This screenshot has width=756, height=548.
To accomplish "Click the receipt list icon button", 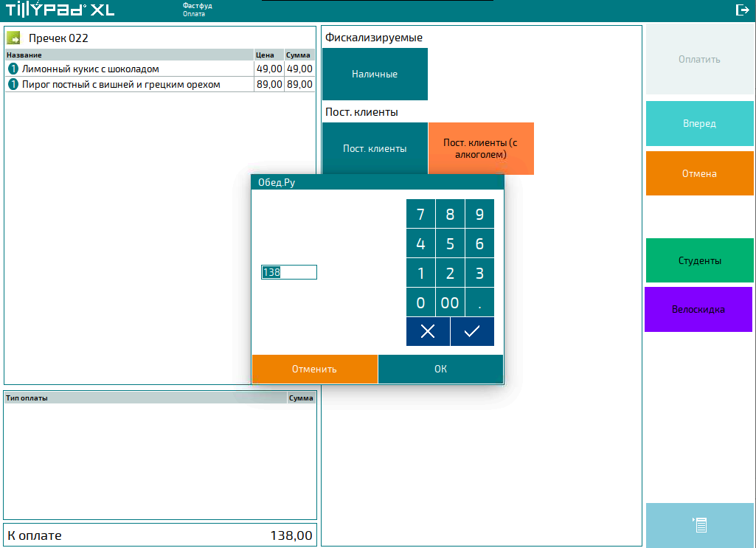I will click(x=699, y=525).
